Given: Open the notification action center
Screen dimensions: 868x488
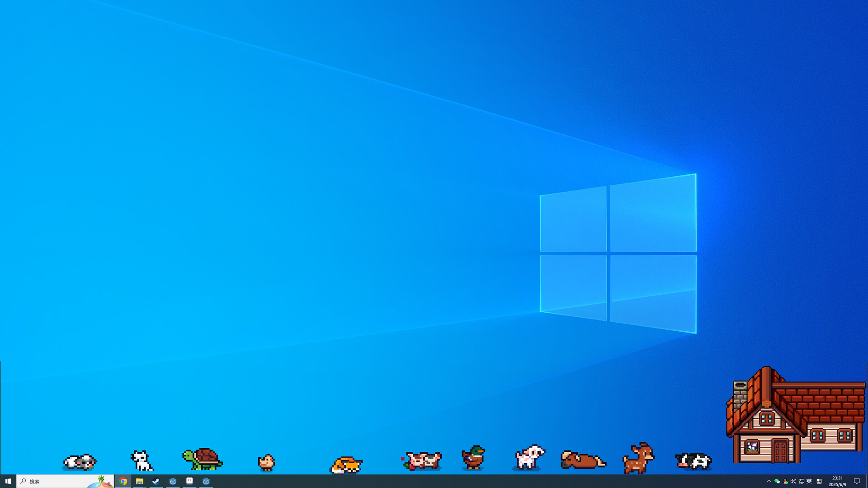Looking at the screenshot, I should pyautogui.click(x=856, y=481).
